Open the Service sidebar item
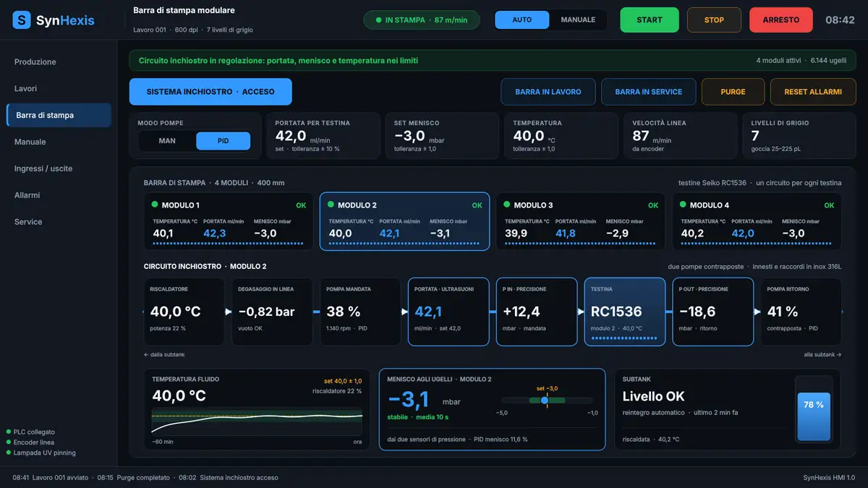This screenshot has height=488, width=868. [x=59, y=222]
